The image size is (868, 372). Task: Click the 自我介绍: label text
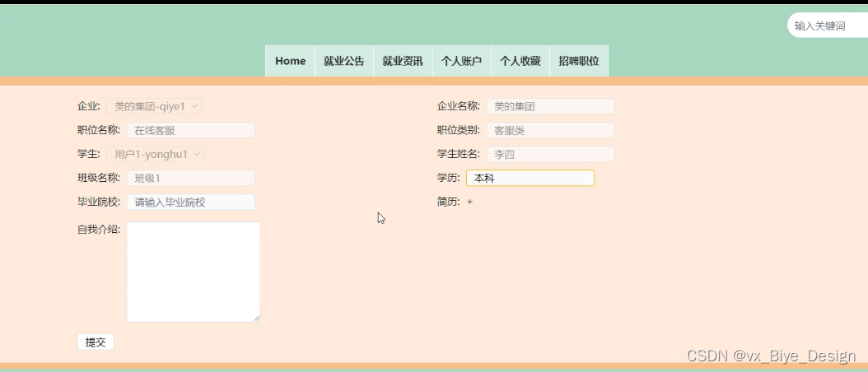pos(99,229)
